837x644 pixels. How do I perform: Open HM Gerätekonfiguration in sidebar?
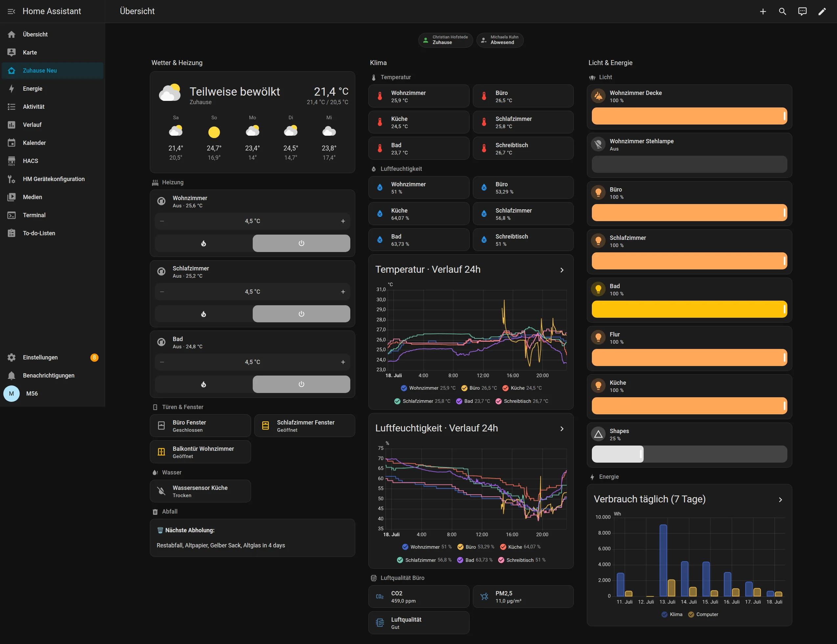[x=53, y=179]
